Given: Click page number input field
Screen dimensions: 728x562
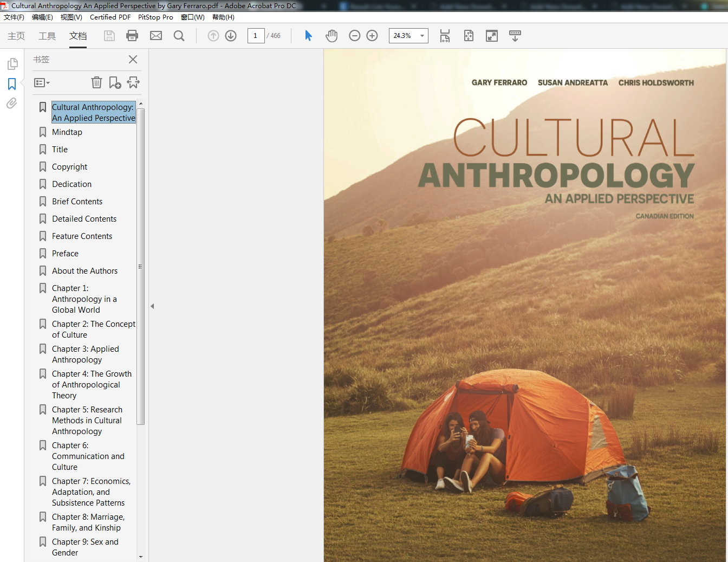Looking at the screenshot, I should click(256, 36).
